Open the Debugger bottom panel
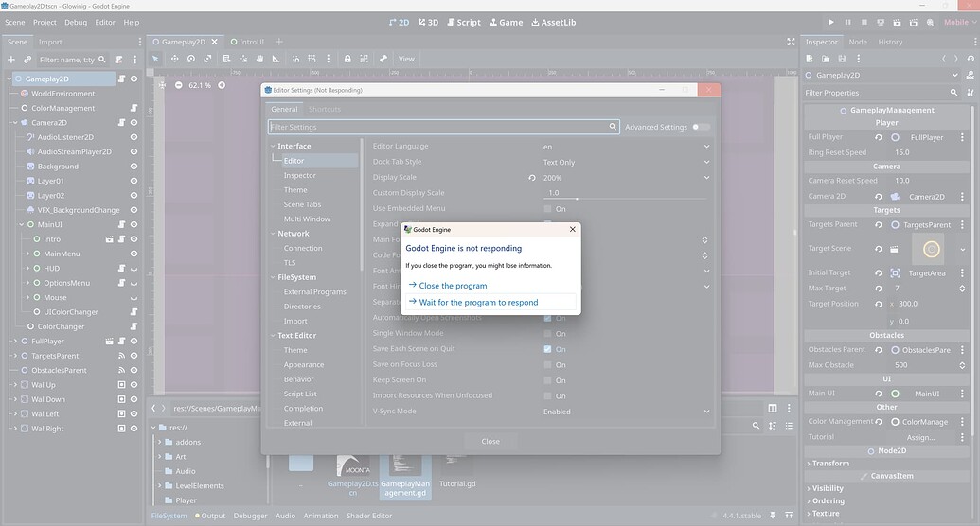Viewport: 980px width, 526px height. (250, 516)
